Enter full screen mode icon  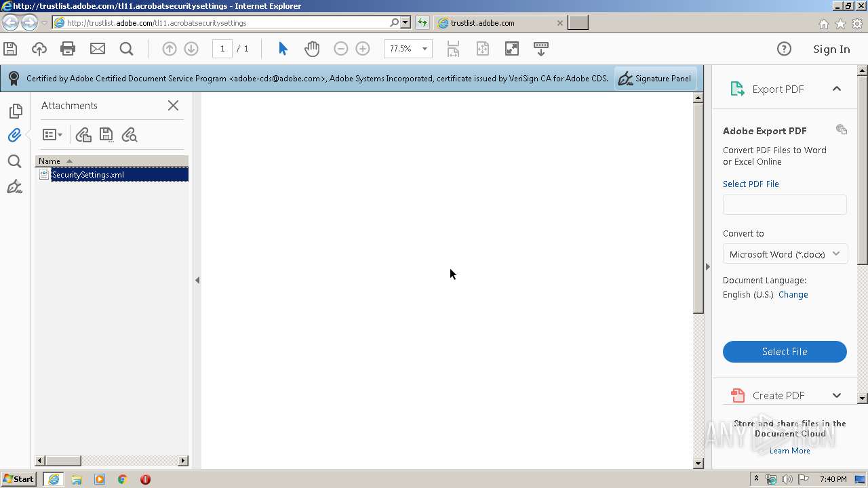(x=512, y=49)
